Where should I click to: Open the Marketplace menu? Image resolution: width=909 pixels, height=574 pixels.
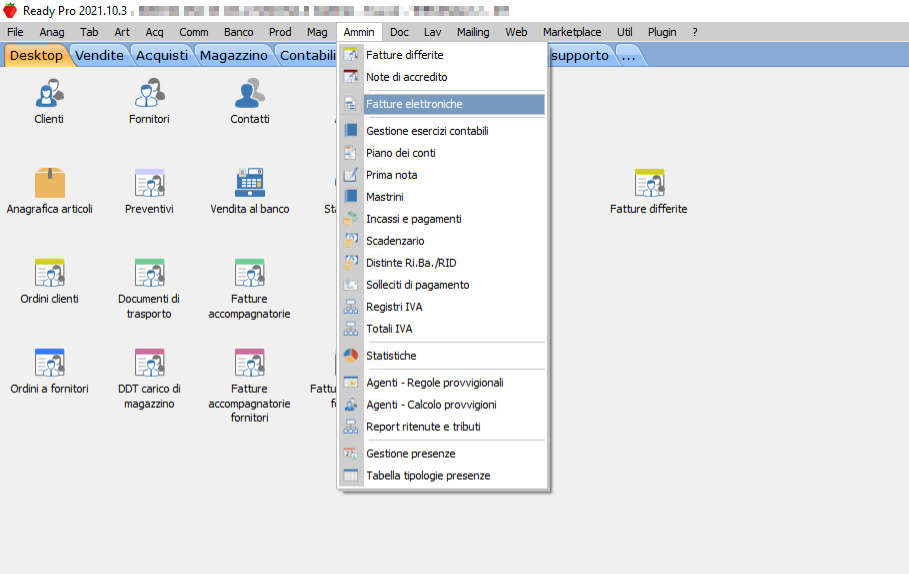click(572, 32)
